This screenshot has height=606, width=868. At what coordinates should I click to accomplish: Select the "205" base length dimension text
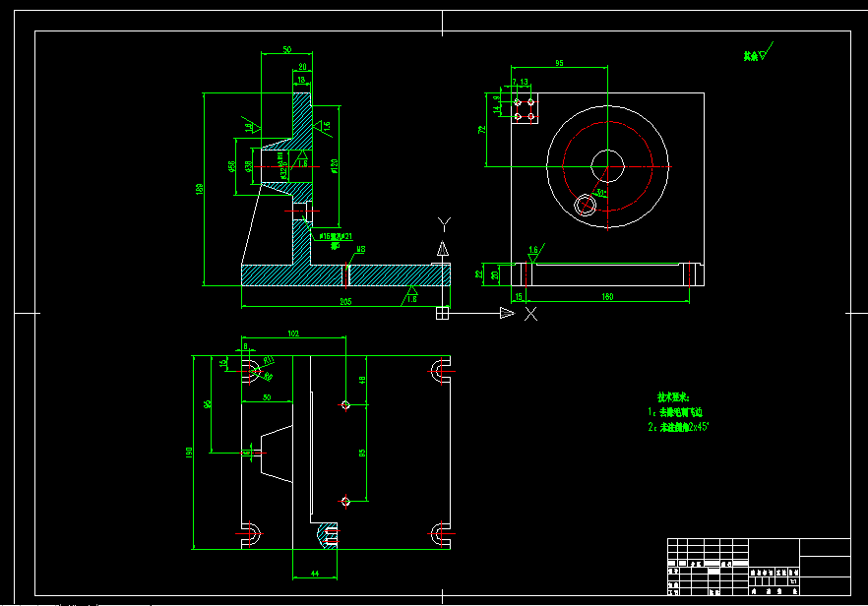[345, 302]
